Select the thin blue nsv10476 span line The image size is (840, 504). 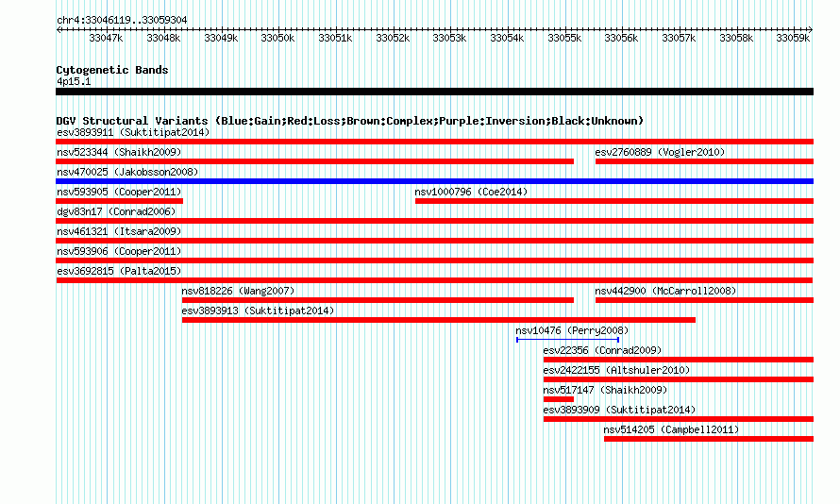click(568, 340)
